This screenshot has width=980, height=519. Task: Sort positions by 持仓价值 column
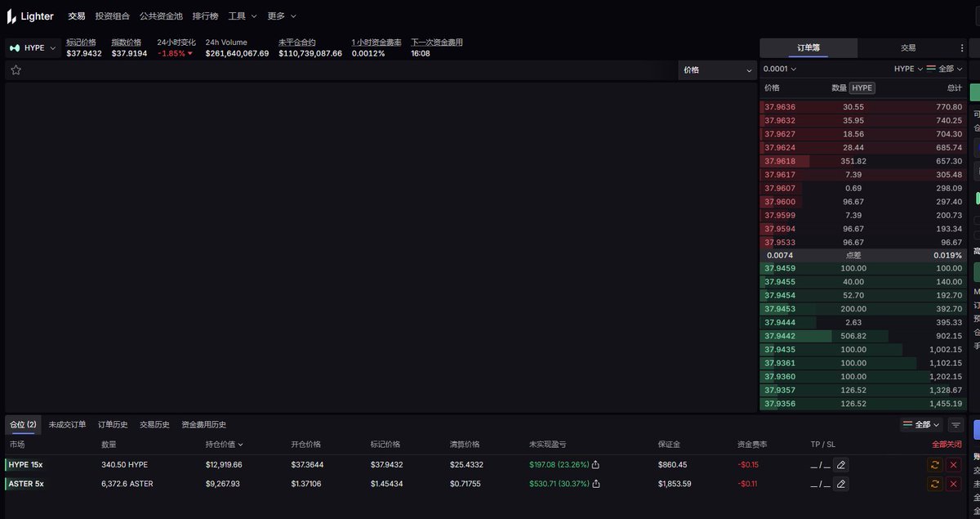click(x=225, y=445)
